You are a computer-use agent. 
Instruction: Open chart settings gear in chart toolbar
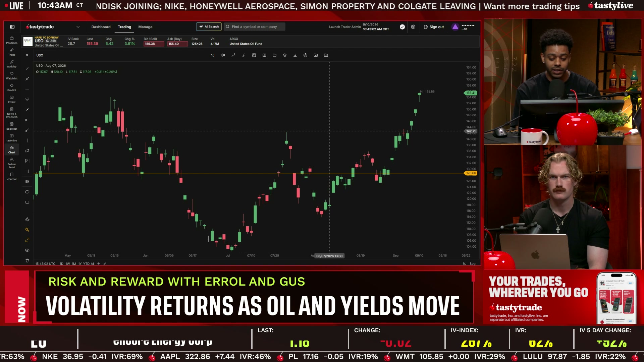pos(305,55)
